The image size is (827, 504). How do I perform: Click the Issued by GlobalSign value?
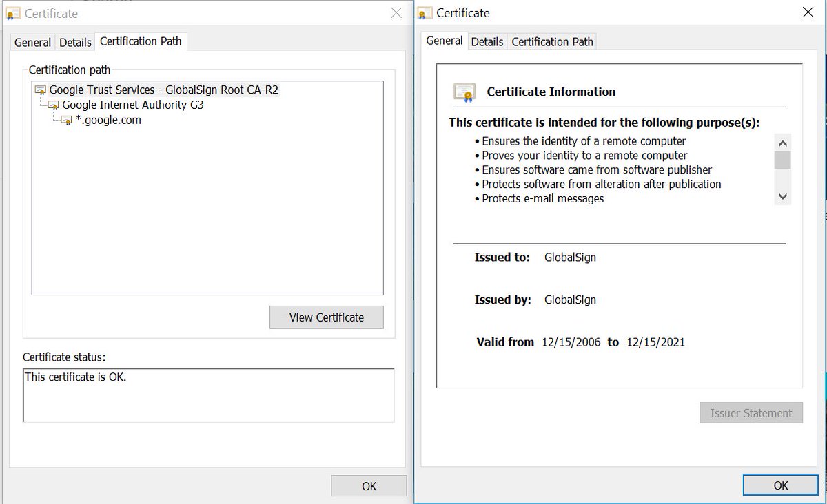pyautogui.click(x=570, y=300)
